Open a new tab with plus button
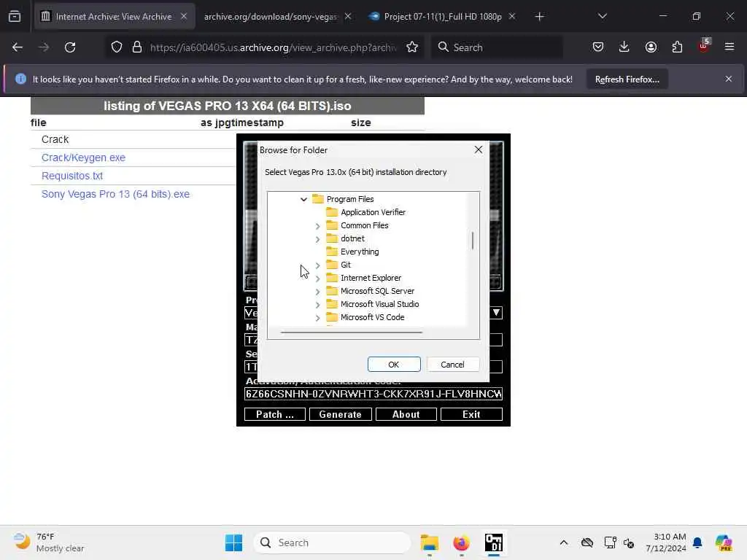747x560 pixels. coord(539,17)
